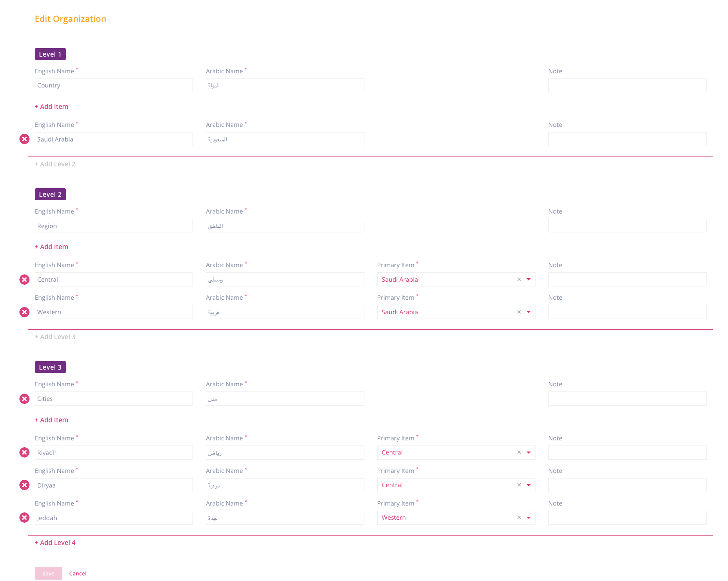
Task: Add Level 4 to the organization
Action: (x=55, y=542)
